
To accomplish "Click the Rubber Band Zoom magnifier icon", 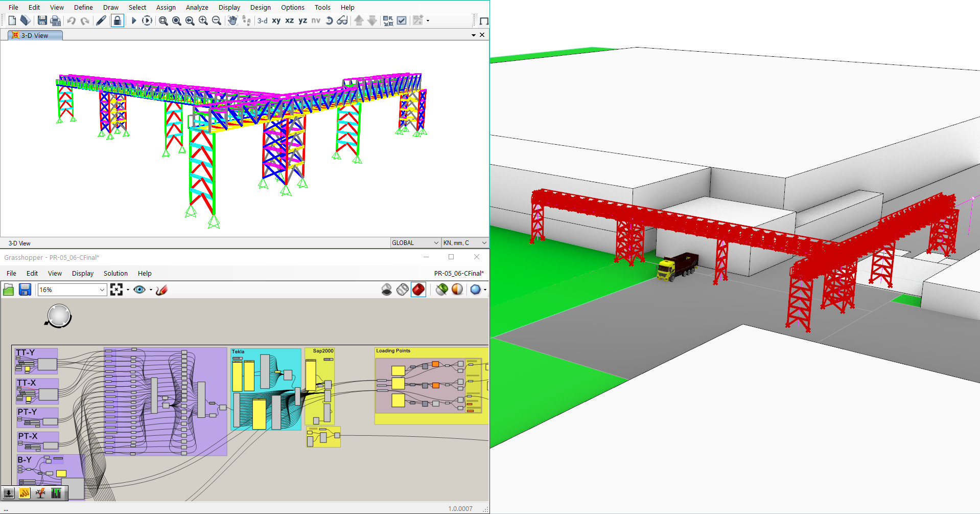I will [163, 20].
